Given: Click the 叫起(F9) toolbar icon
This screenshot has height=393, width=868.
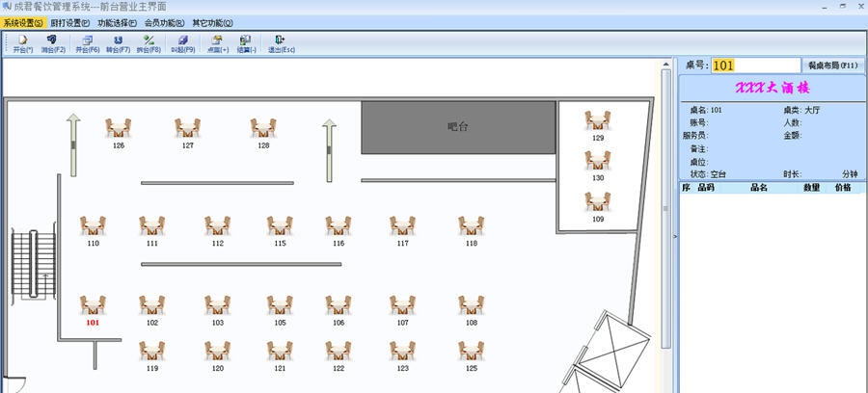Looking at the screenshot, I should click(x=183, y=43).
